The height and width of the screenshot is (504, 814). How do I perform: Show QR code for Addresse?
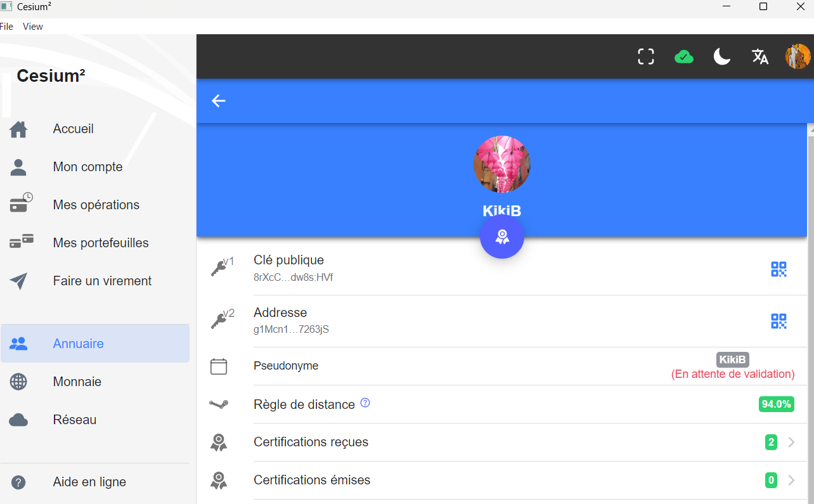[x=778, y=321]
